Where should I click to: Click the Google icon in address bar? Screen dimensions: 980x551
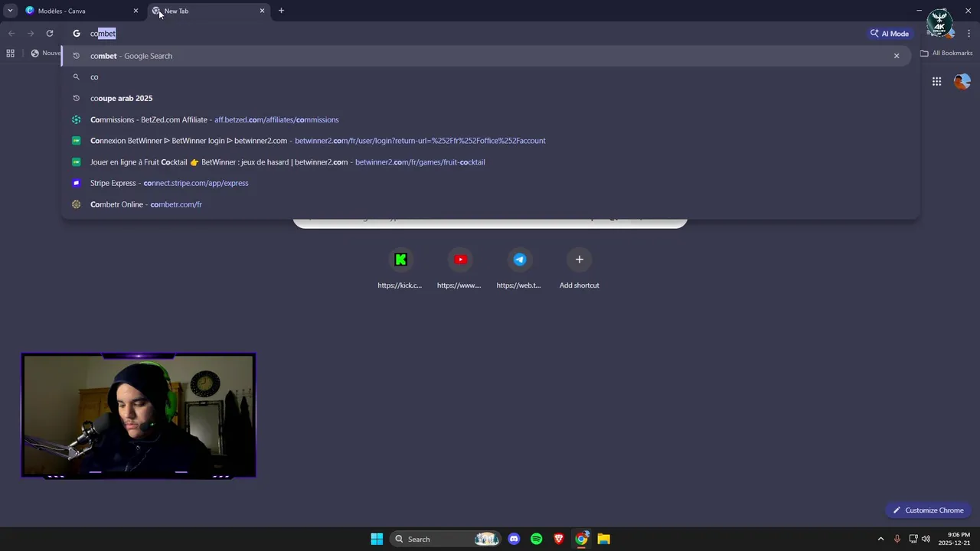(77, 34)
